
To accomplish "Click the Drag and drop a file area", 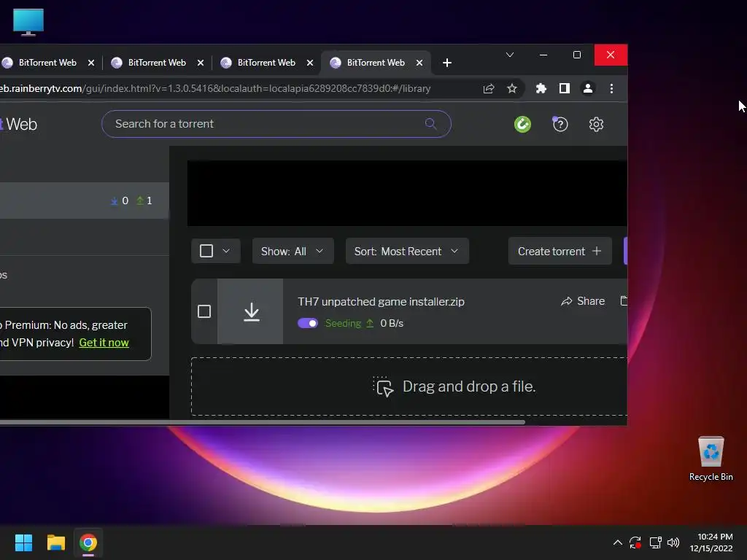I will point(409,386).
